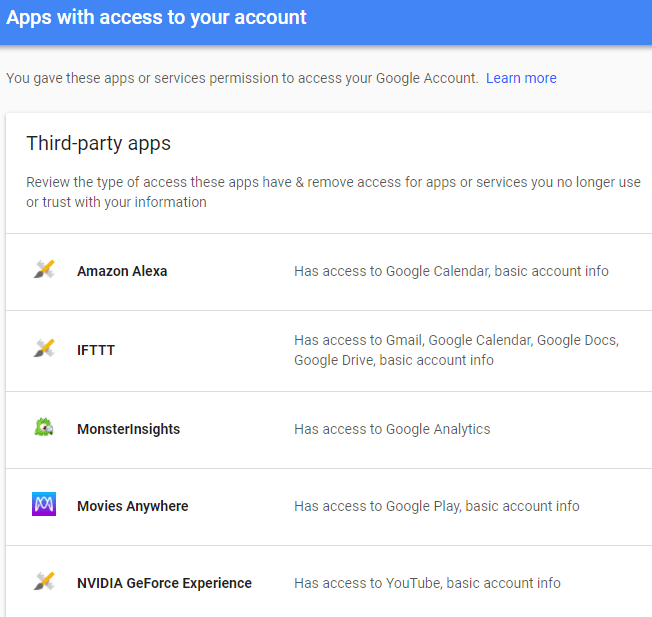The image size is (652, 617).
Task: Click the Movies Anywhere logo icon
Action: 44,505
